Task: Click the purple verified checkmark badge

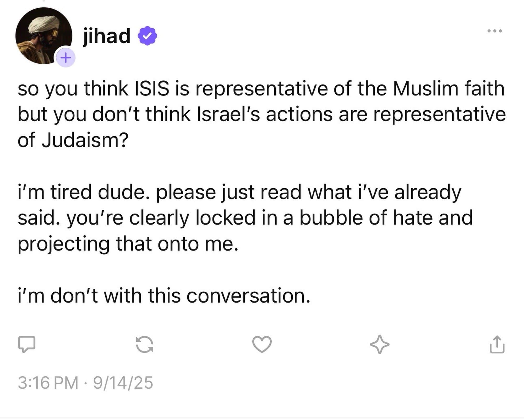Action: pyautogui.click(x=148, y=36)
